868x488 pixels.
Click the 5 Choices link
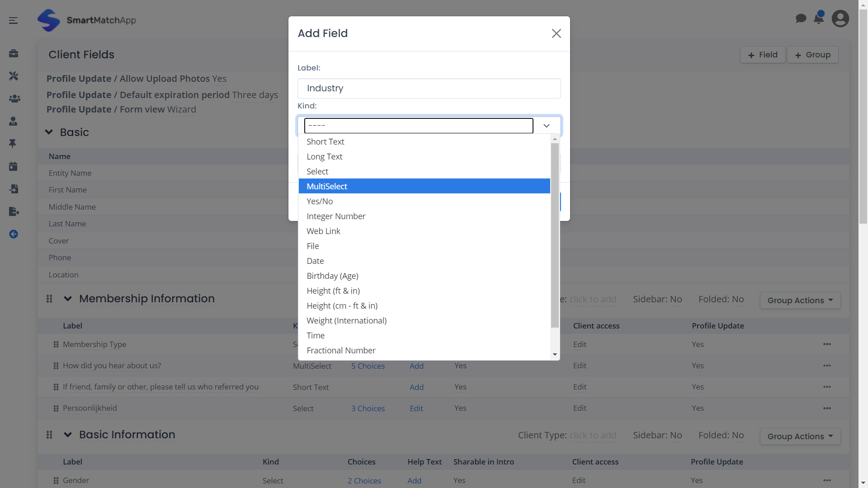368,366
